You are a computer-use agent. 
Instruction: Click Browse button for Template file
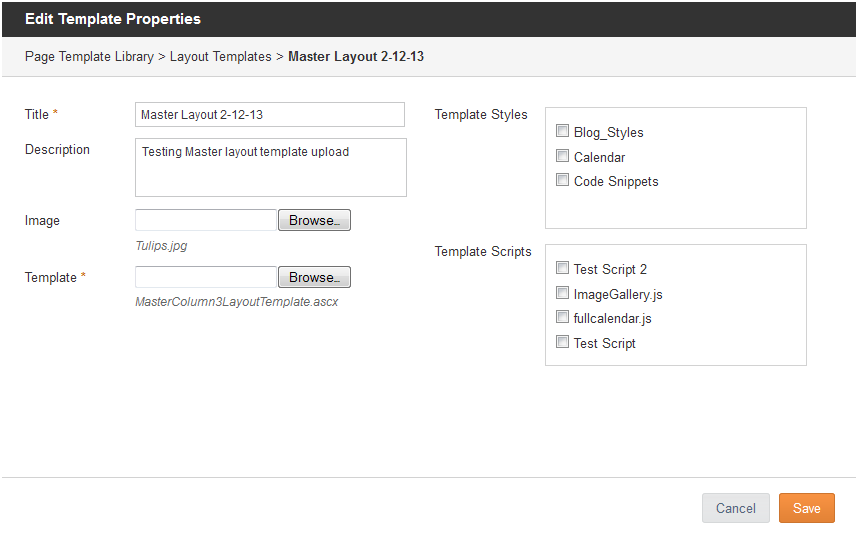[314, 277]
